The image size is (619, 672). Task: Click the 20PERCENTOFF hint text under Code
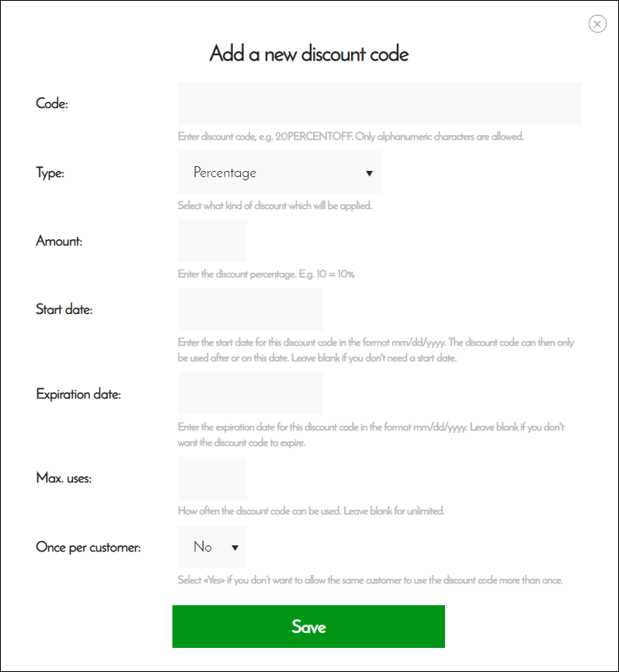tap(314, 137)
